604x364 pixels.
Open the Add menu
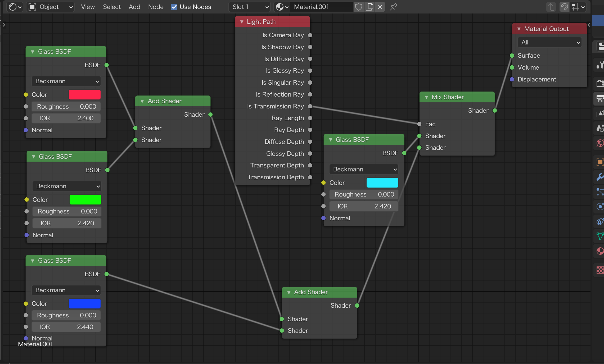coord(134,7)
